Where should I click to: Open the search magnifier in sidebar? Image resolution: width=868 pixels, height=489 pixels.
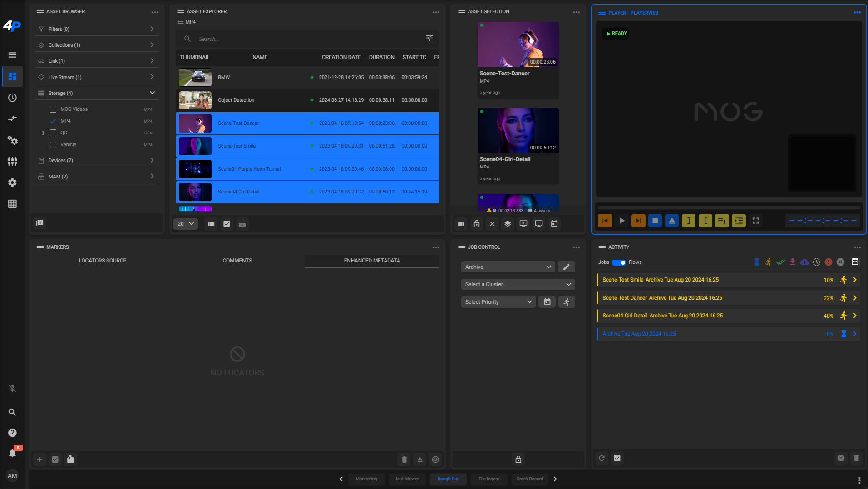pyautogui.click(x=12, y=412)
